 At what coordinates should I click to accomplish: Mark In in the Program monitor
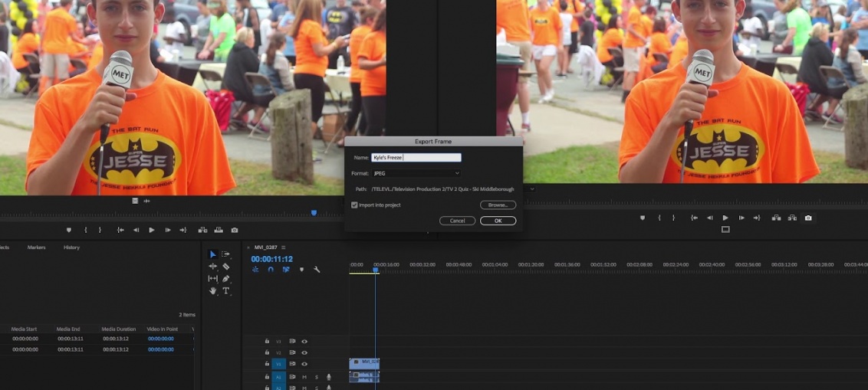click(x=659, y=218)
